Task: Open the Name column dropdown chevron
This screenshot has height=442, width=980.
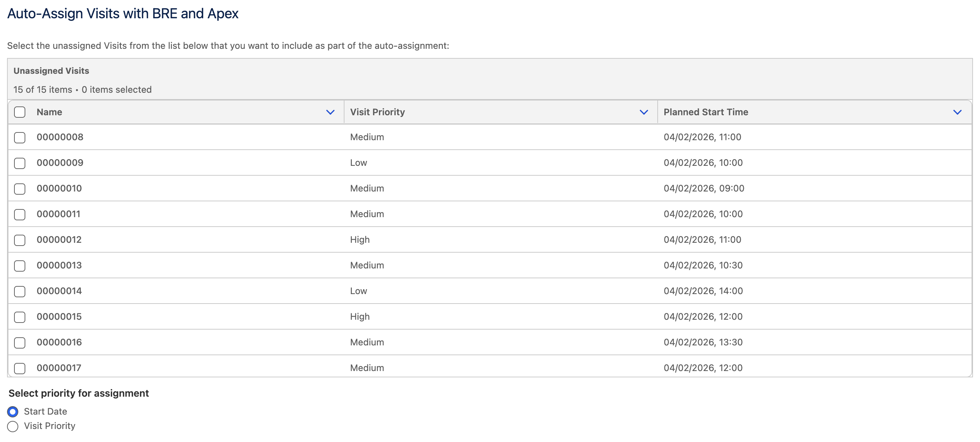Action: click(330, 112)
